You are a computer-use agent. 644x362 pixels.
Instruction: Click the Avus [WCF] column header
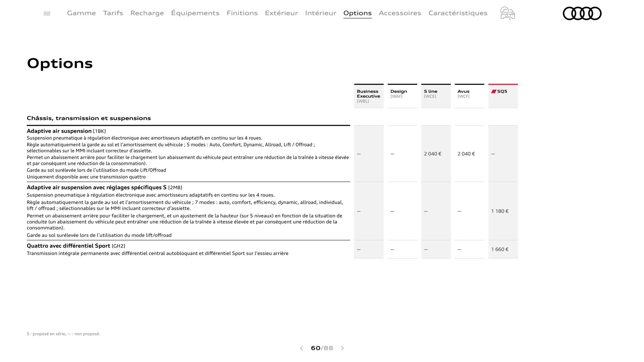[x=469, y=96]
